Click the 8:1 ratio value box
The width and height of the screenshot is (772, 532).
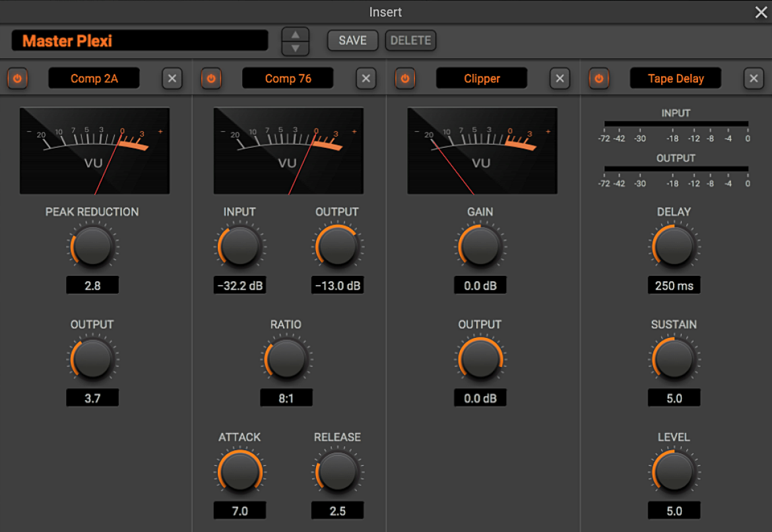[286, 398]
